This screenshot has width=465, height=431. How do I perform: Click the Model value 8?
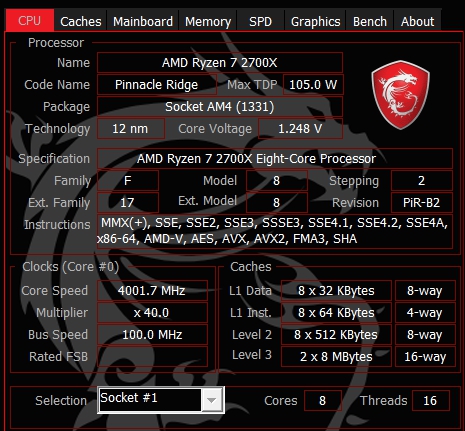click(x=277, y=181)
